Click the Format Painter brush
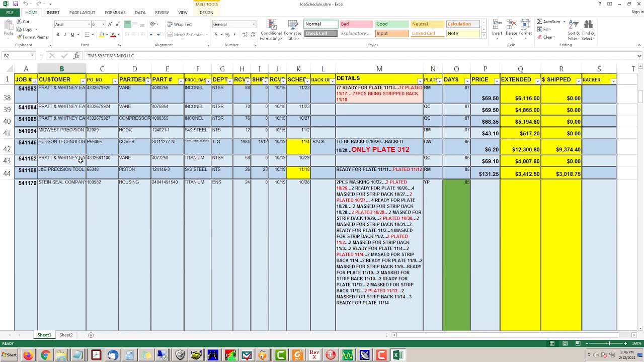Screen dimensions: 644x362 19,37
